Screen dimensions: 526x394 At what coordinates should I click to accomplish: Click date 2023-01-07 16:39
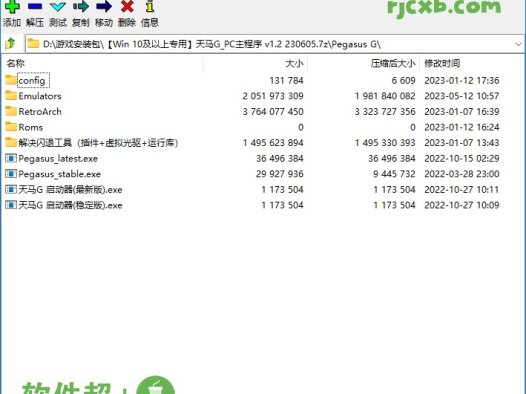[x=462, y=111]
